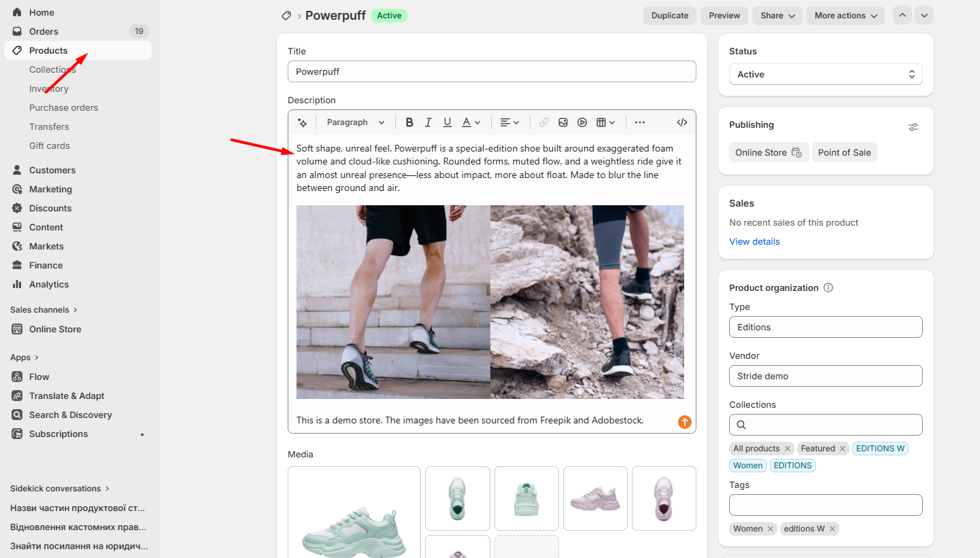Open the manage publishing settings icon
The image size is (980, 558).
(913, 127)
